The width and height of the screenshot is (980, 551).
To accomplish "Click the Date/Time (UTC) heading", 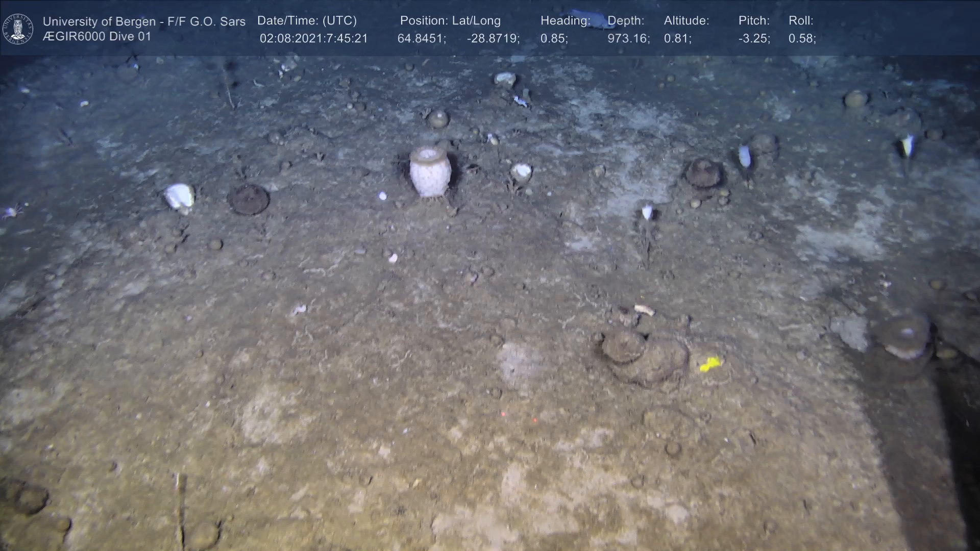I will [x=307, y=21].
